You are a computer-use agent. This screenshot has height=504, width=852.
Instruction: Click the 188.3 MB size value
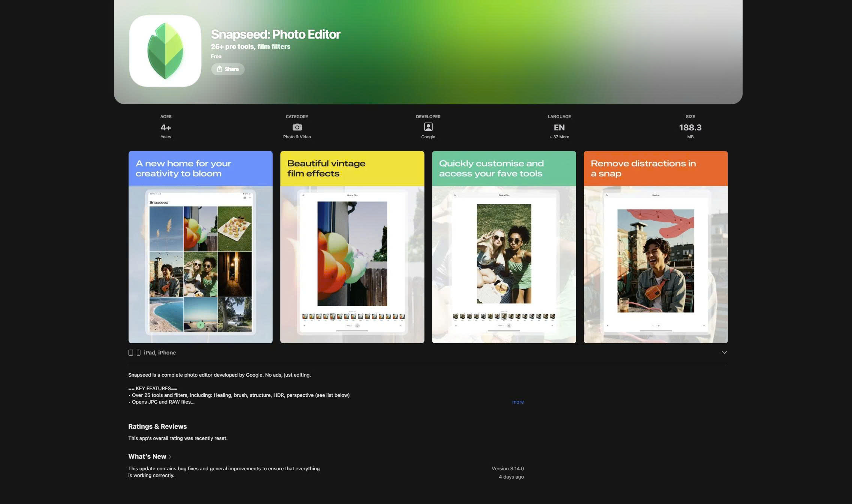pyautogui.click(x=690, y=127)
